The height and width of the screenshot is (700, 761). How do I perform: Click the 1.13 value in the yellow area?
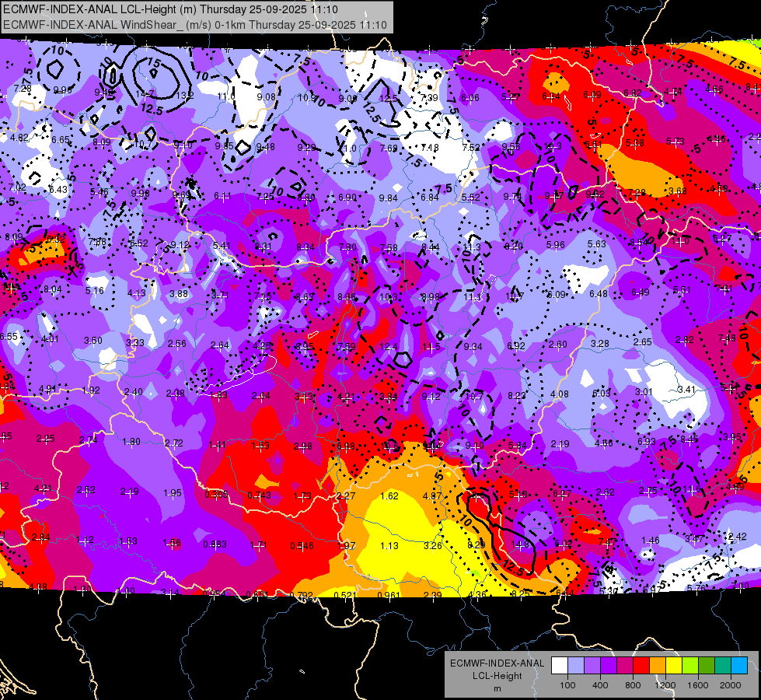coord(389,545)
